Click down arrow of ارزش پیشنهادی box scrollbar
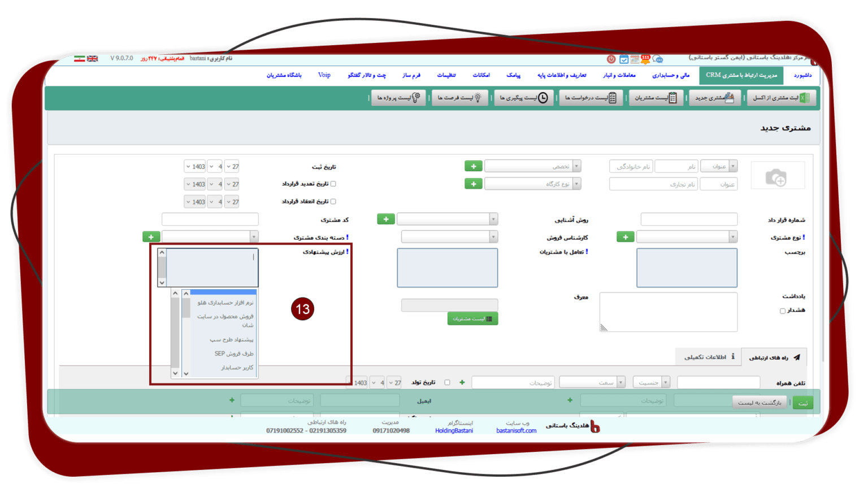 click(162, 282)
